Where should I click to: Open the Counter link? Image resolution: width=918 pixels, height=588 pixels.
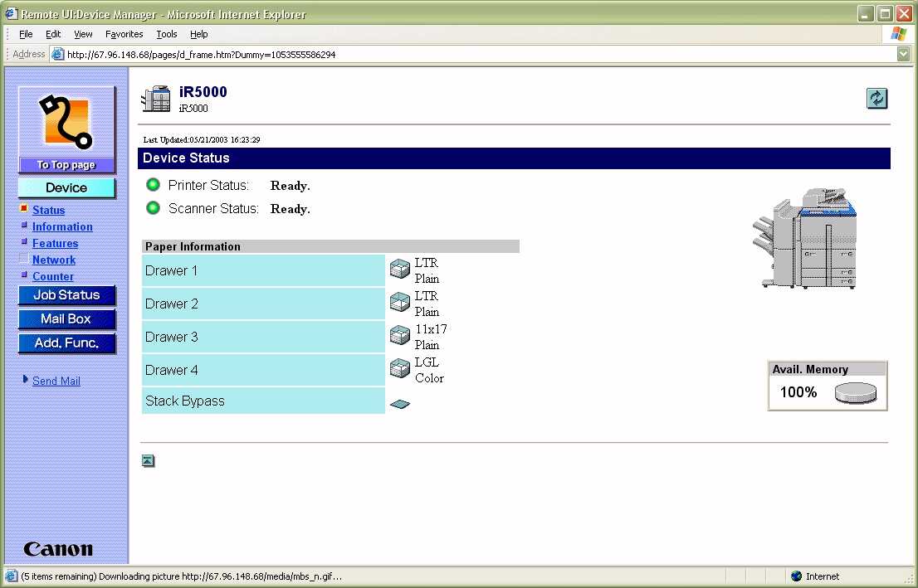tap(53, 276)
